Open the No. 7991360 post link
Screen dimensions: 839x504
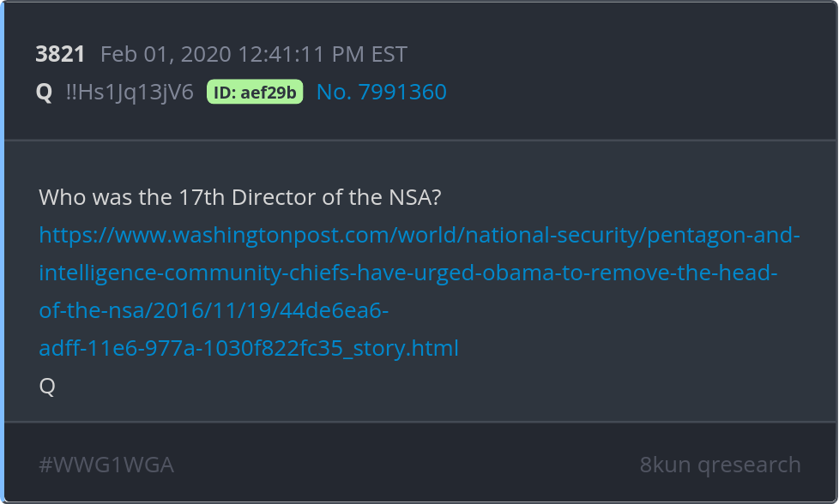pyautogui.click(x=381, y=93)
